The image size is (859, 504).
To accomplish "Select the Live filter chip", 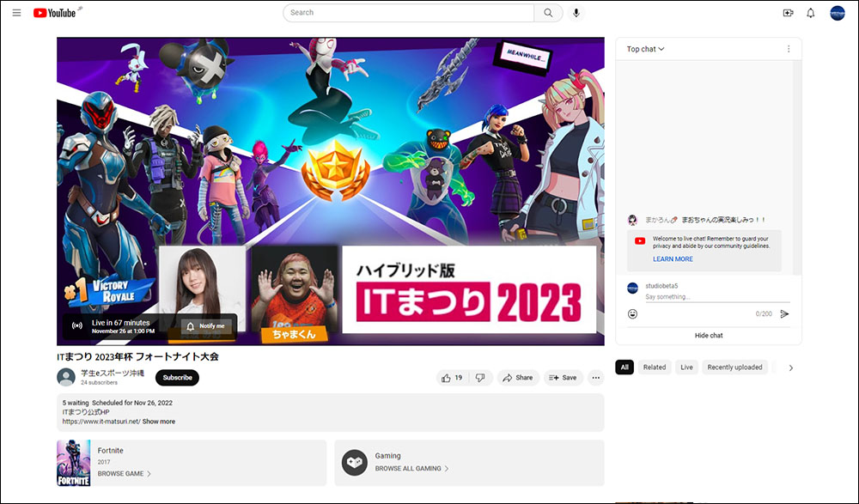I will click(687, 367).
